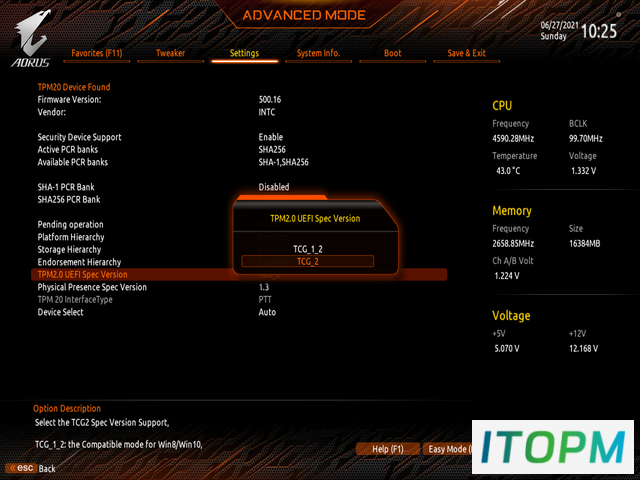Click the SHA-1,SHA256 available banks value
Image resolution: width=640 pixels, height=480 pixels.
coord(283,162)
